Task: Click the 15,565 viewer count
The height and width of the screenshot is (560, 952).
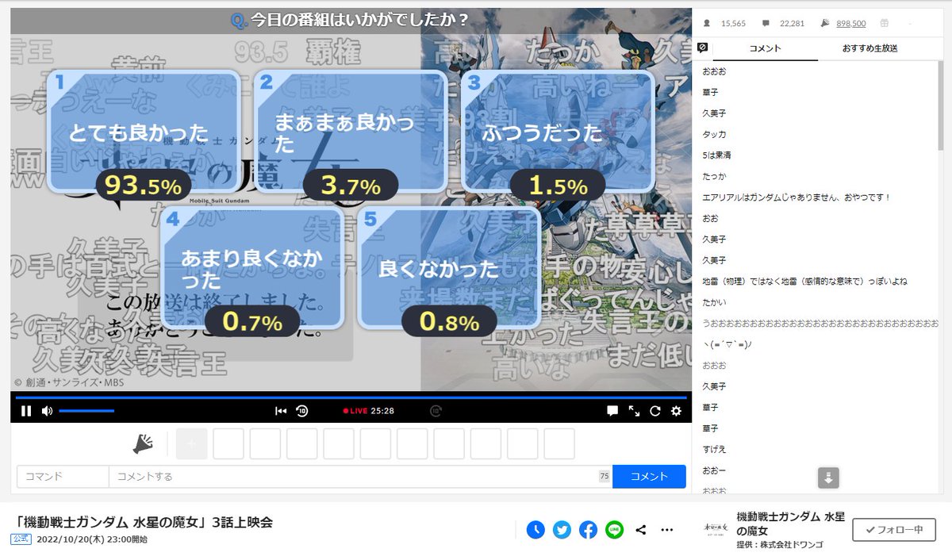Action: (733, 24)
